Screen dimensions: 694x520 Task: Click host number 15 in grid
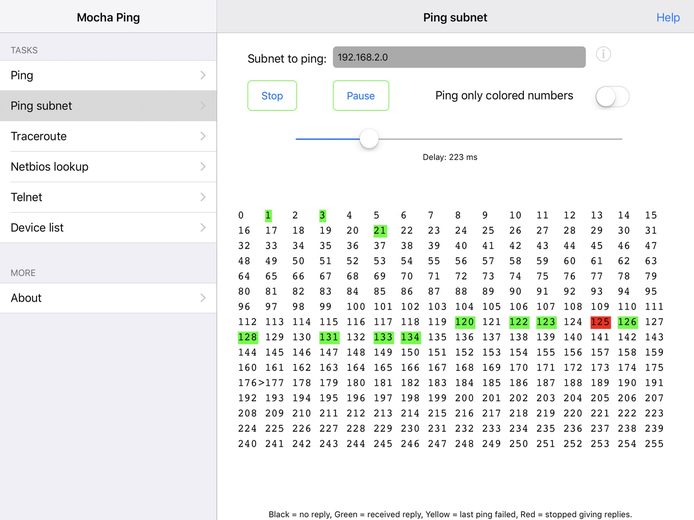tap(651, 216)
